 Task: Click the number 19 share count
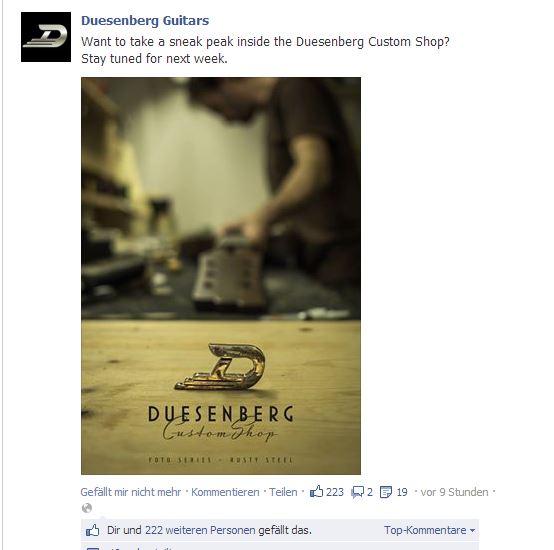tap(402, 492)
